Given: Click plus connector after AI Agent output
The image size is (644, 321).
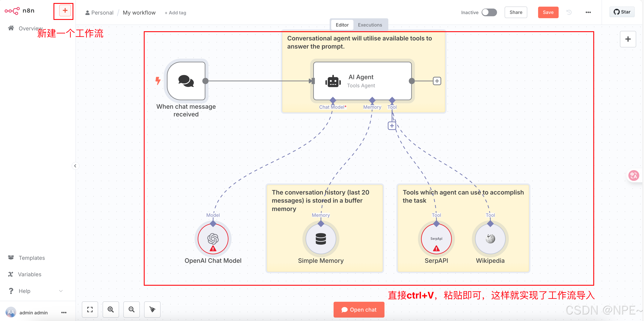Looking at the screenshot, I should (437, 81).
